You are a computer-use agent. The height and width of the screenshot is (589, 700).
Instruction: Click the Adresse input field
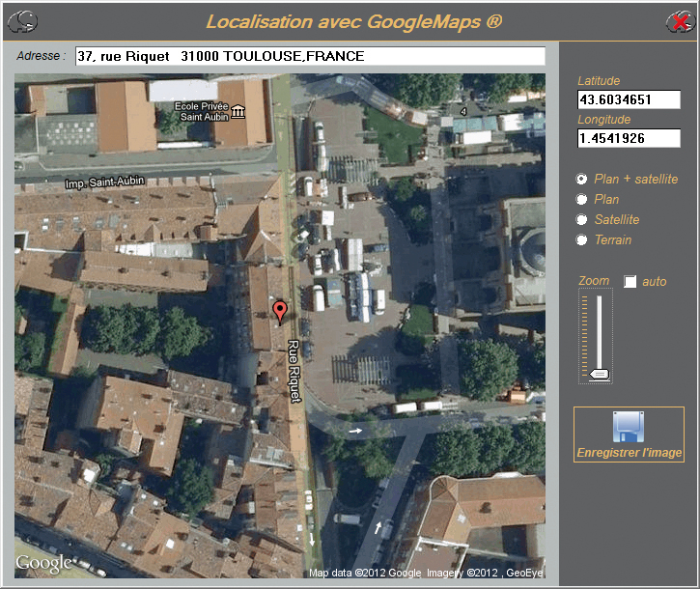click(310, 56)
